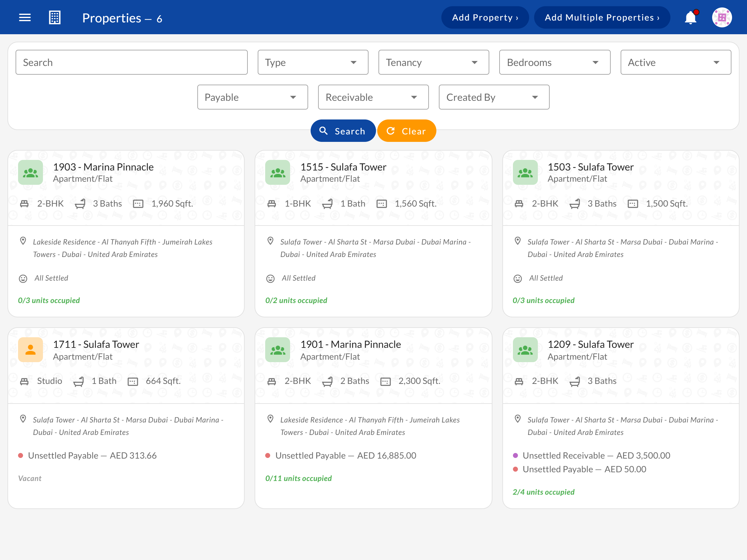
Task: Click the Add Multiple Properties button
Action: coord(602,17)
